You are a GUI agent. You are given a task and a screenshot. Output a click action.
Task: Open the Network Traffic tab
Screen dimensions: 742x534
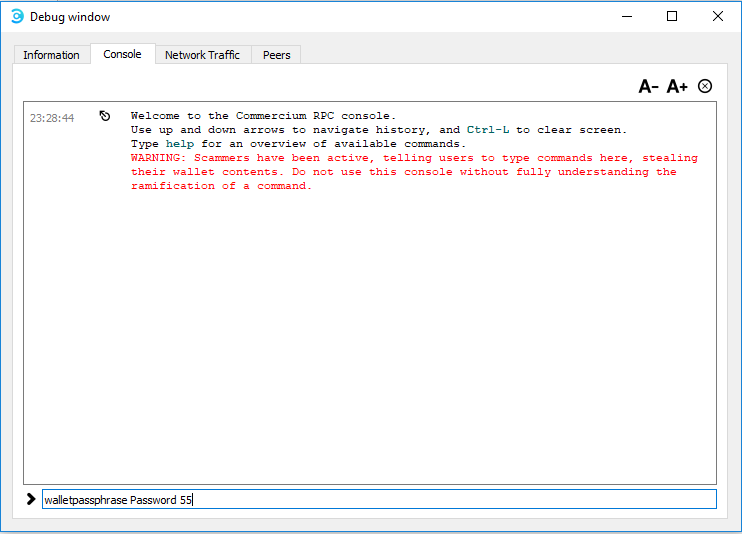click(x=203, y=55)
